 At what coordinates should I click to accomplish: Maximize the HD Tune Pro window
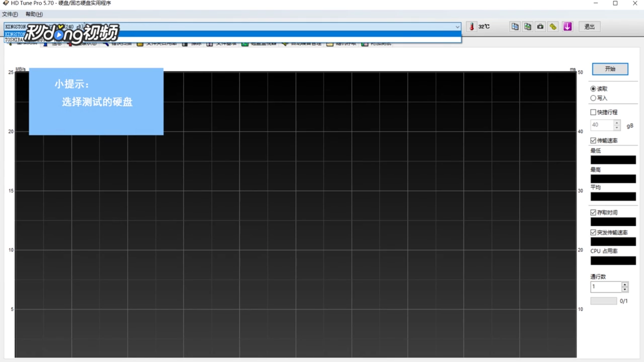click(615, 3)
